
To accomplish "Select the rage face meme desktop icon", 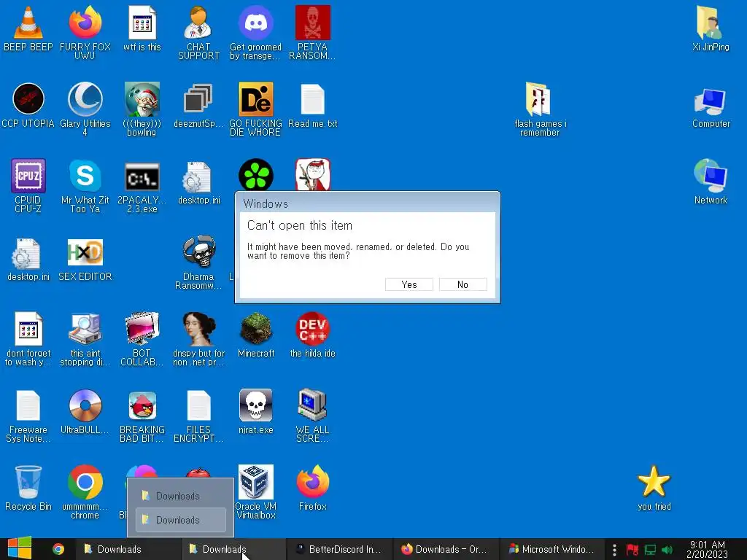I will [x=312, y=175].
